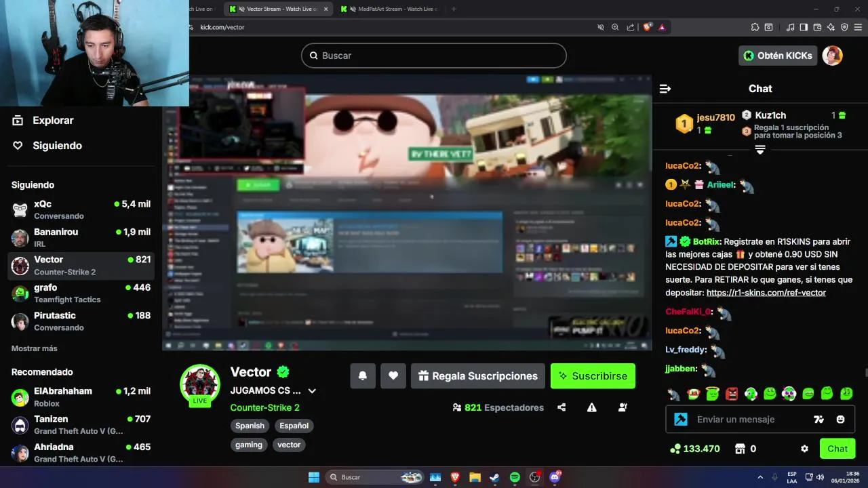Click the green Chat send button

(837, 449)
